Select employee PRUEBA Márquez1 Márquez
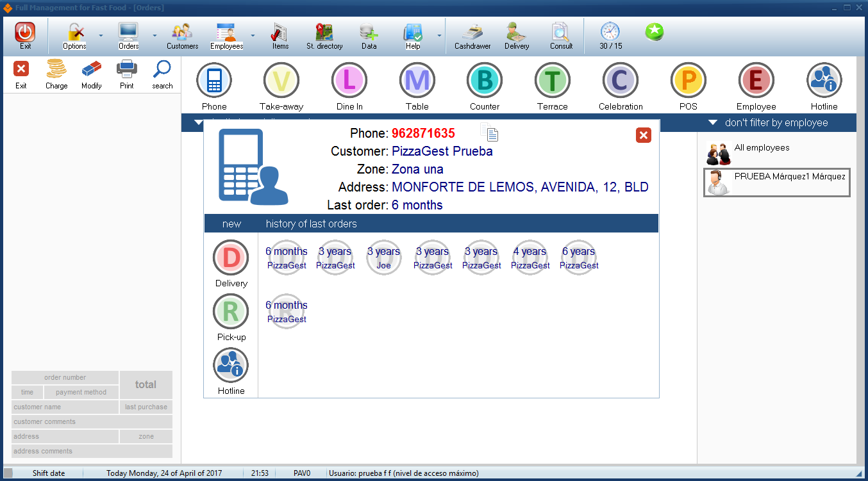The width and height of the screenshot is (868, 481). 777,183
